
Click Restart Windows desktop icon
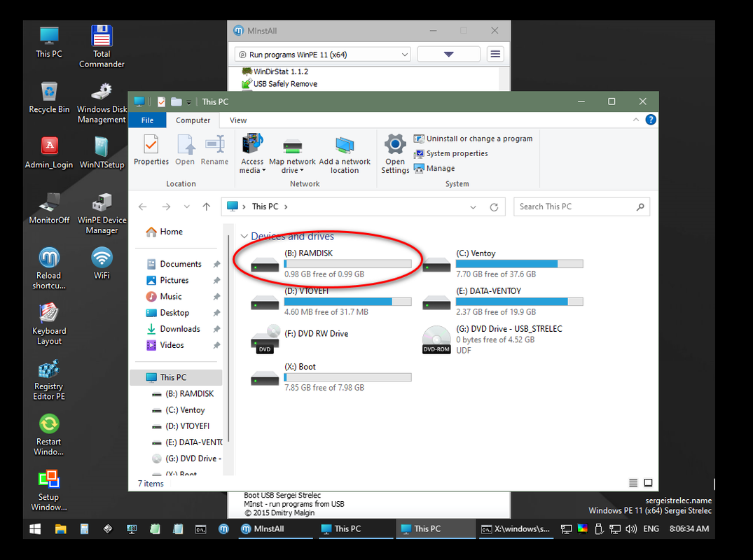(49, 435)
